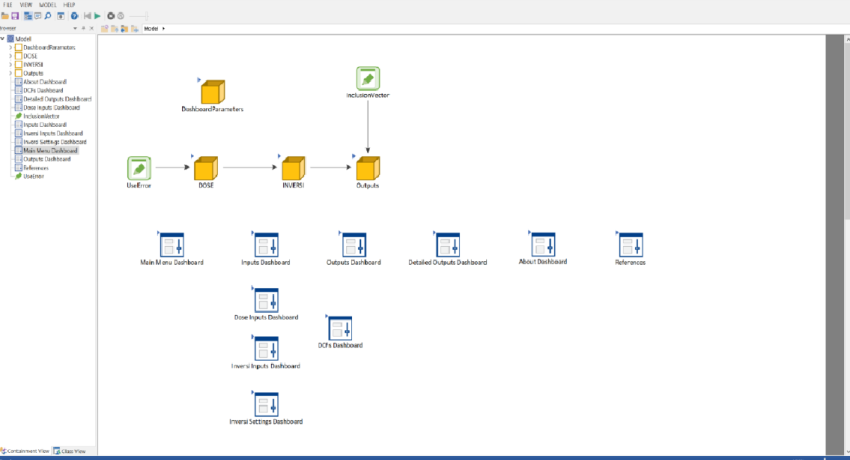Select Outputs Dashboard in the browser tree

coord(47,159)
